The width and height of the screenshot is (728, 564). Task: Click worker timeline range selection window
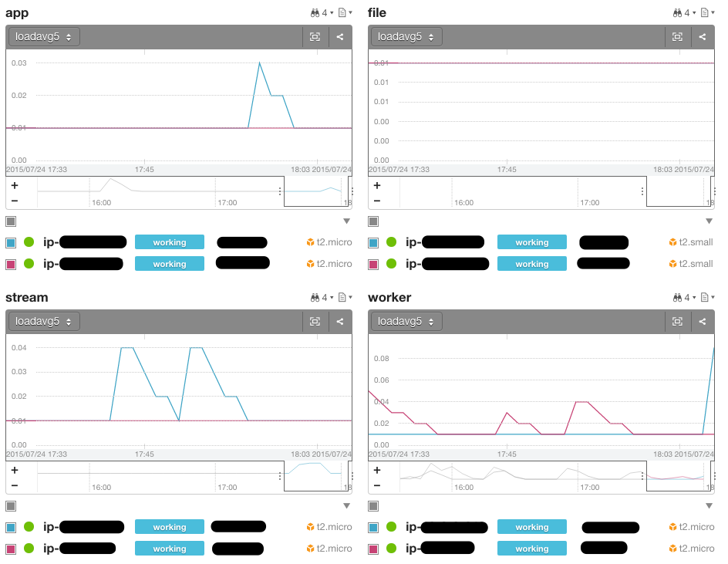[x=680, y=476]
